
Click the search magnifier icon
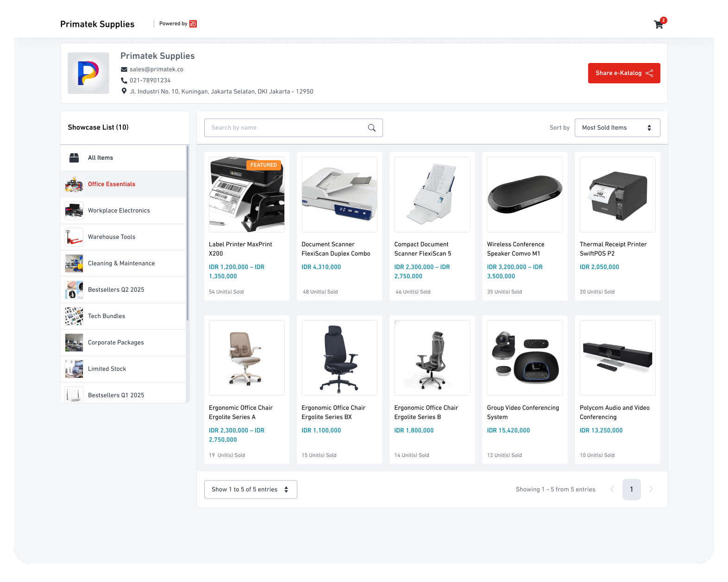pyautogui.click(x=371, y=128)
